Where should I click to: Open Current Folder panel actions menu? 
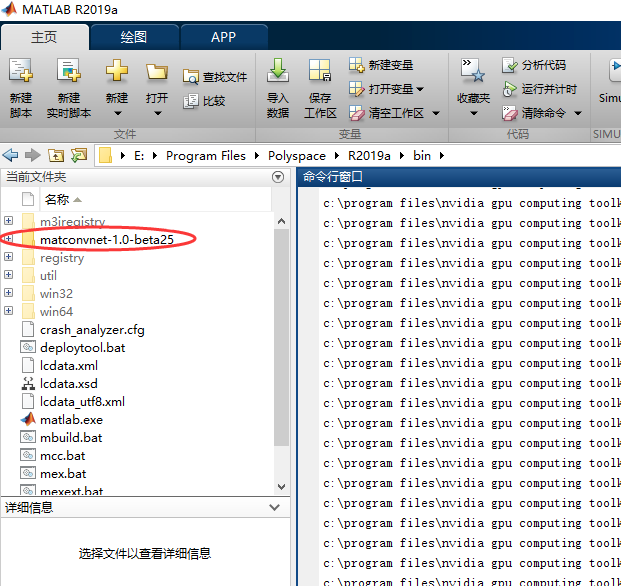click(278, 177)
